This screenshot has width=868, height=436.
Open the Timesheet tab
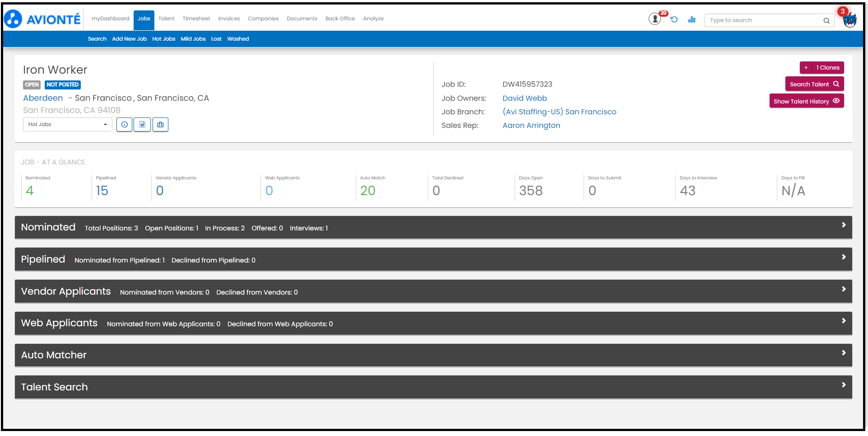click(x=196, y=19)
